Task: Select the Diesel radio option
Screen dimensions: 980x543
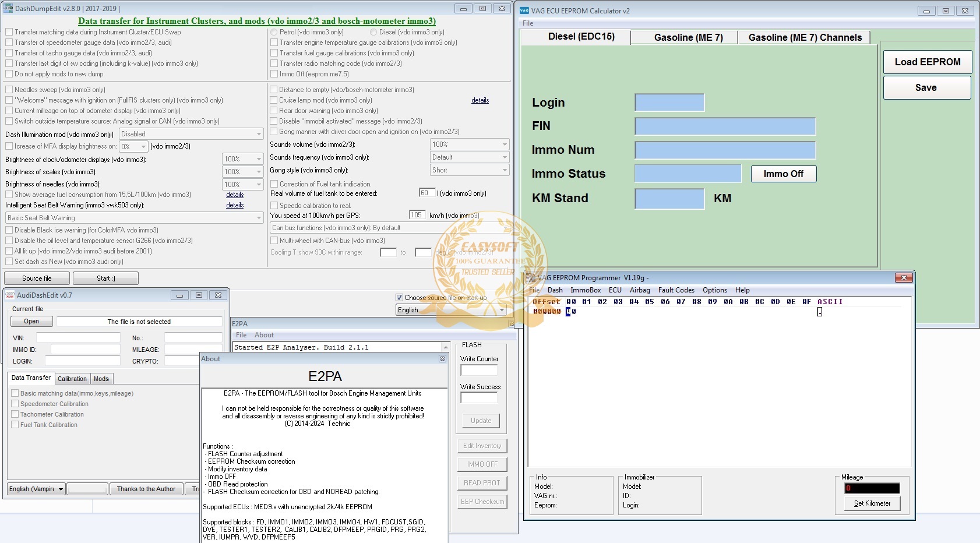Action: pos(373,32)
